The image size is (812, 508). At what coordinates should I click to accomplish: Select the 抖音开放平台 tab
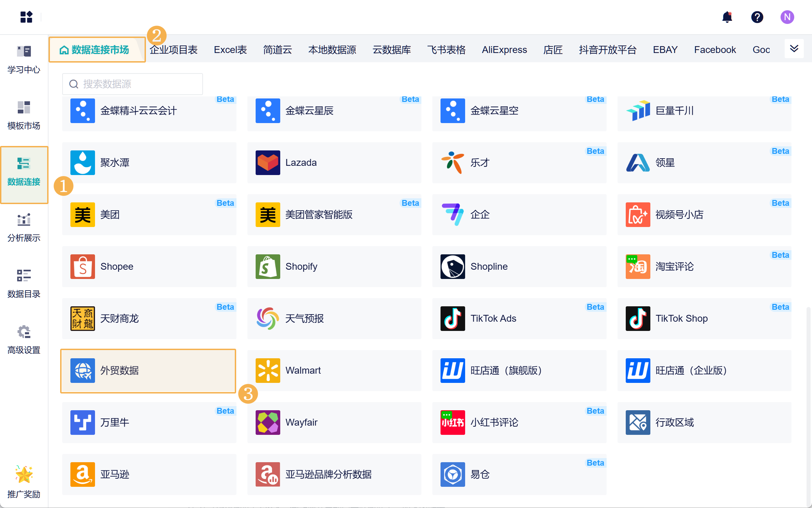coord(607,50)
